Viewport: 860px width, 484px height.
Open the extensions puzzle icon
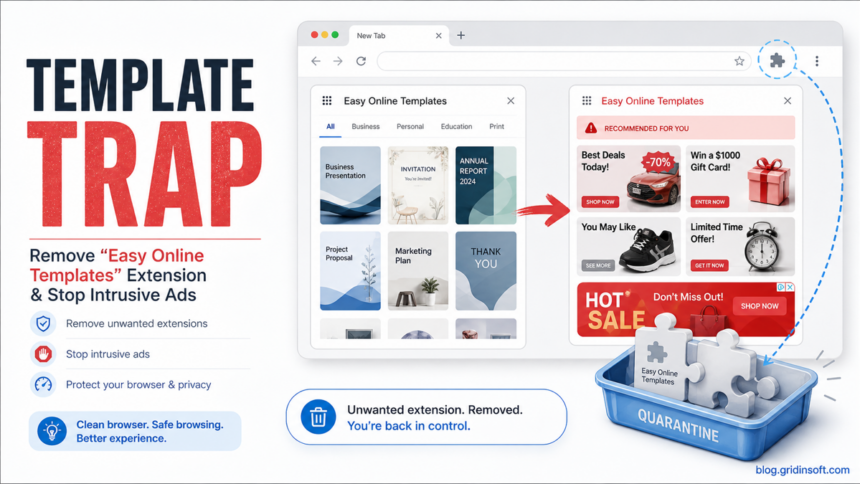777,60
